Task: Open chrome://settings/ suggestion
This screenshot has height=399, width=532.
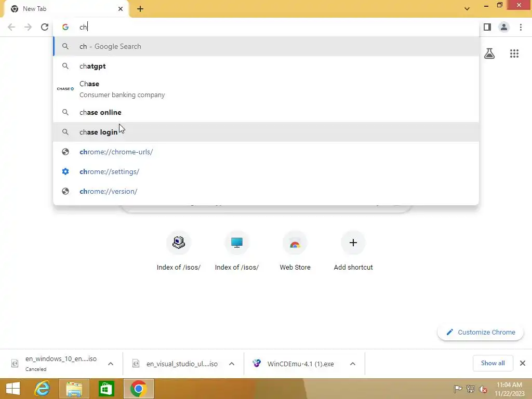Action: pos(266,171)
